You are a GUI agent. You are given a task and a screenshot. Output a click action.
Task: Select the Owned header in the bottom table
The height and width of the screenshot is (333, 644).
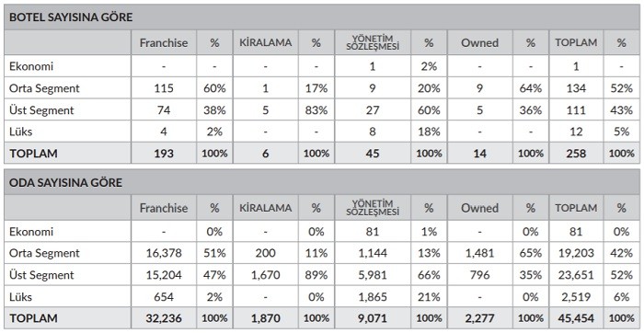(479, 208)
